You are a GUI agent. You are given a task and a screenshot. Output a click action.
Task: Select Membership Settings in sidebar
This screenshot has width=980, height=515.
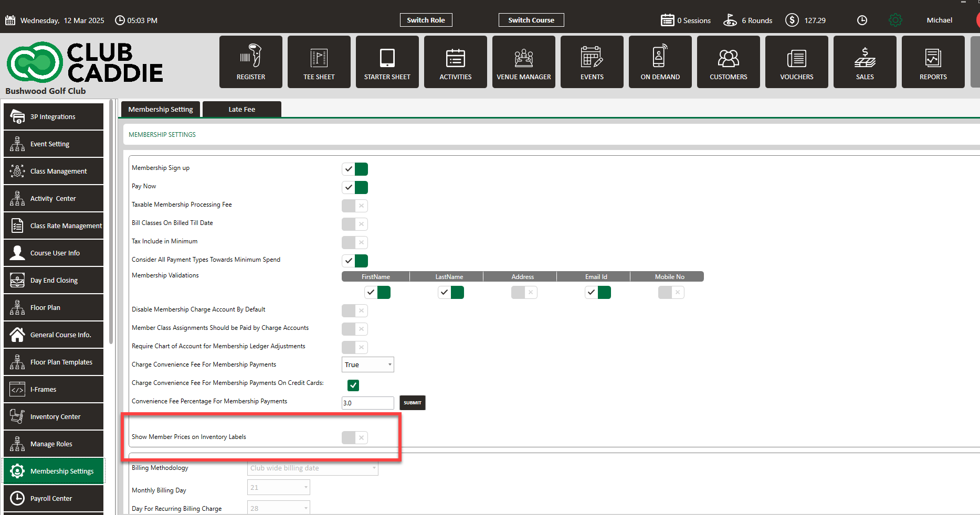(x=54, y=471)
